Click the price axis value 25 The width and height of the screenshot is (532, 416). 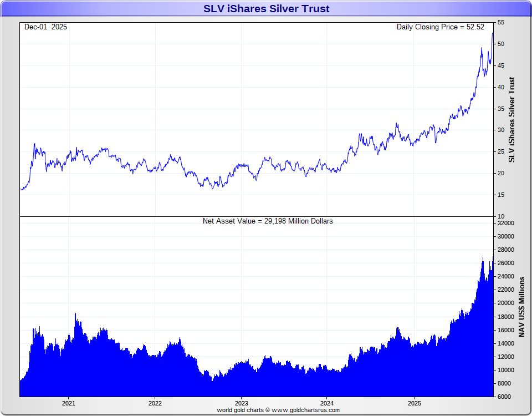click(x=501, y=152)
